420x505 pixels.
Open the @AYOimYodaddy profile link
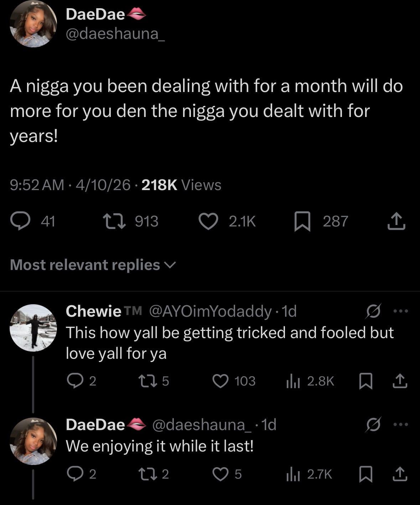click(210, 311)
